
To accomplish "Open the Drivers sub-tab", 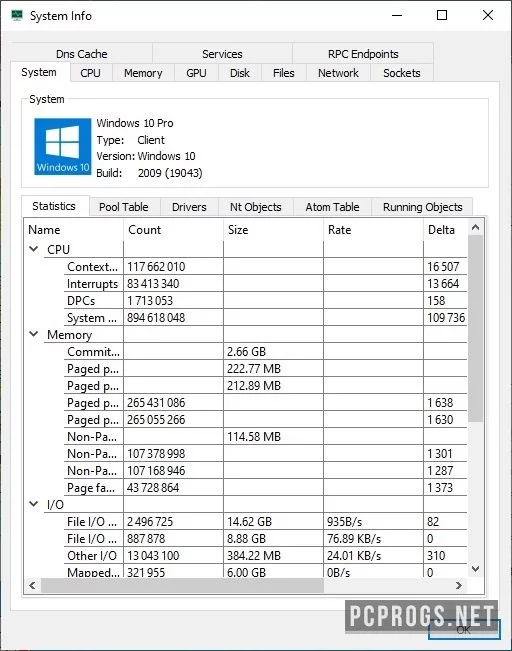I will click(189, 207).
